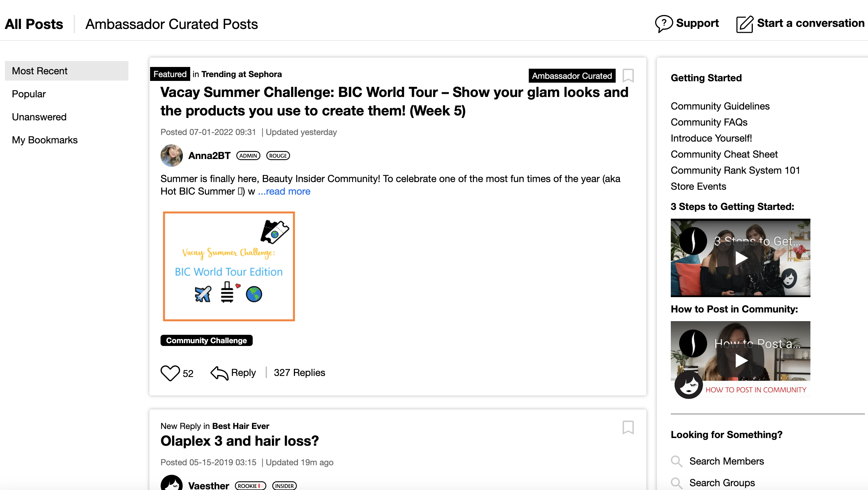Open the Community Guidelines link

click(x=720, y=106)
